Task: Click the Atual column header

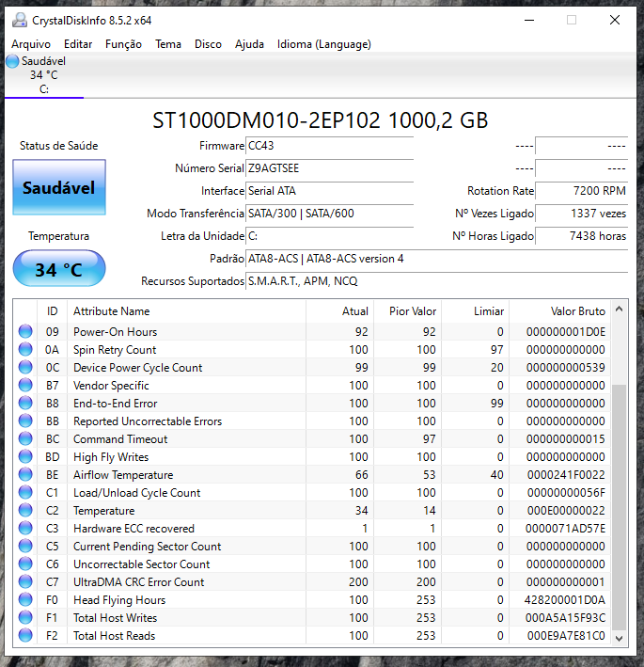Action: tap(340, 311)
